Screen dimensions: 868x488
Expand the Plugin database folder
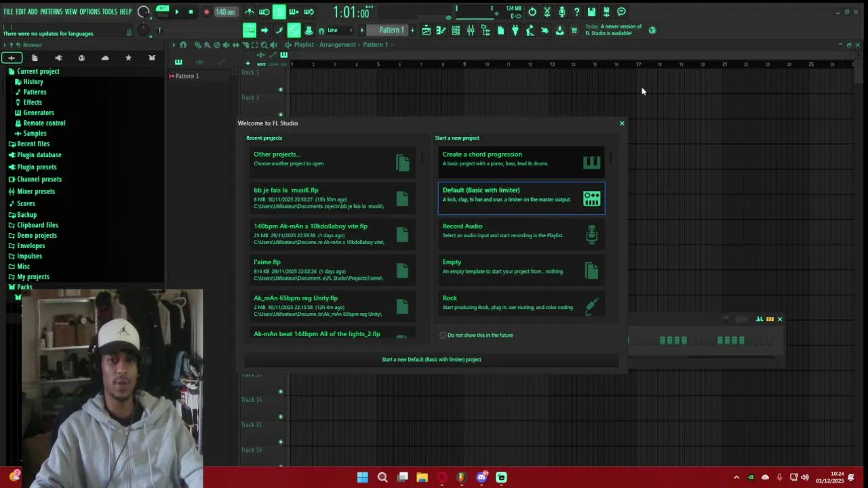[39, 155]
